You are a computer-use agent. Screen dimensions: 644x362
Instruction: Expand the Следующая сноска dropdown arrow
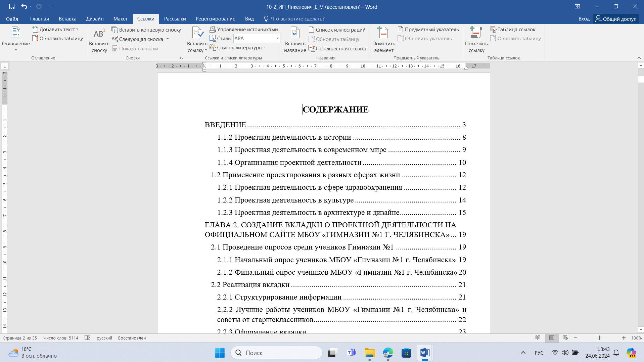(x=167, y=39)
